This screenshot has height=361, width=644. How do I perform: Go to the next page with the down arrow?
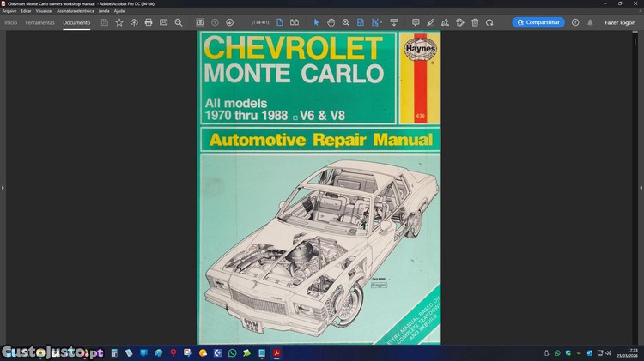[x=229, y=22]
